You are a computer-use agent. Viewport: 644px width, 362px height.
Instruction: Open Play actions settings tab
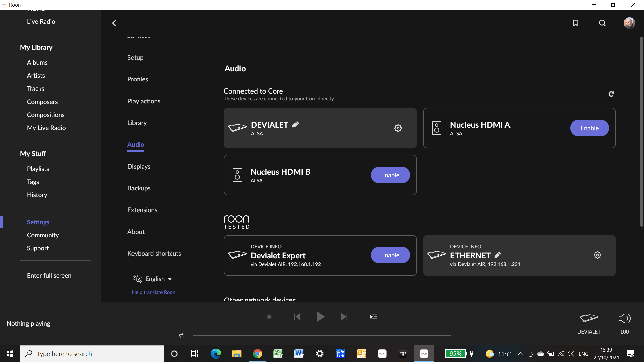point(144,101)
